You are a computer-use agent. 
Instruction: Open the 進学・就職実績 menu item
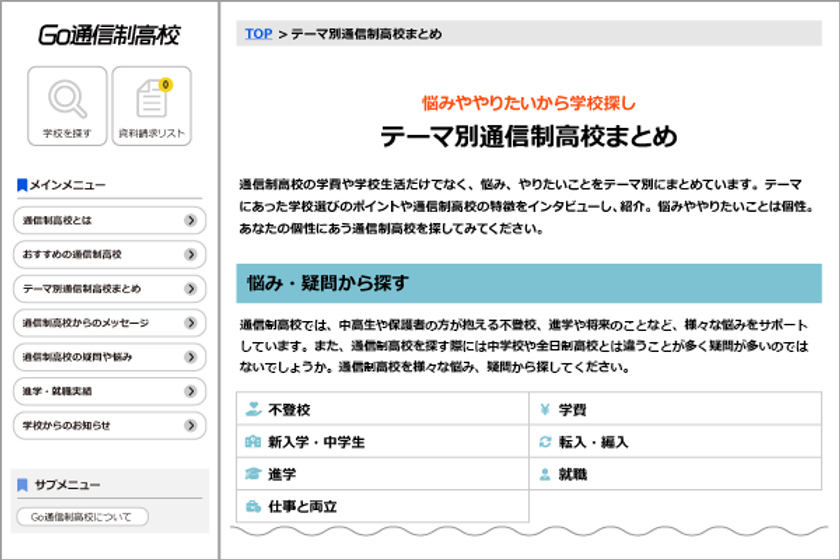pyautogui.click(x=109, y=391)
